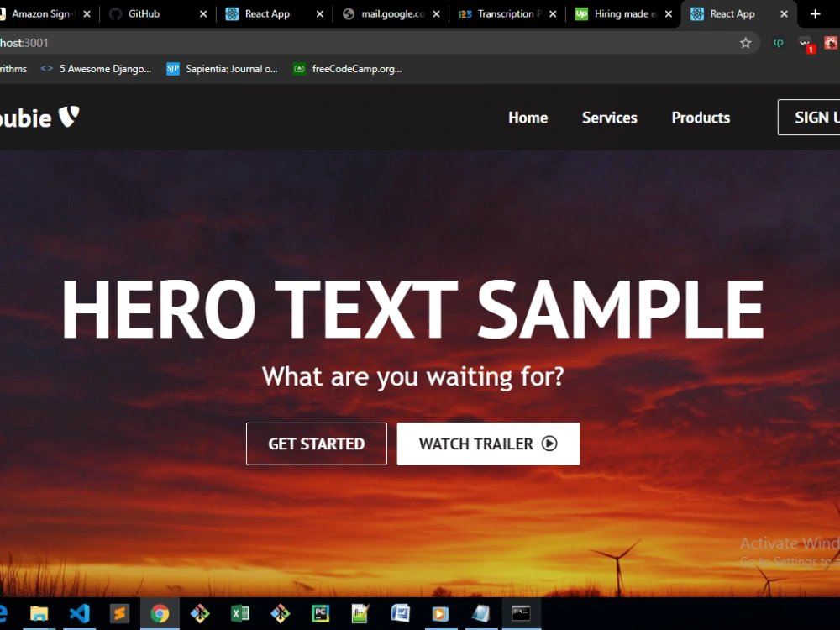Open Sublime Text taskbar icon
Screen dimensions: 840x630
click(119, 613)
